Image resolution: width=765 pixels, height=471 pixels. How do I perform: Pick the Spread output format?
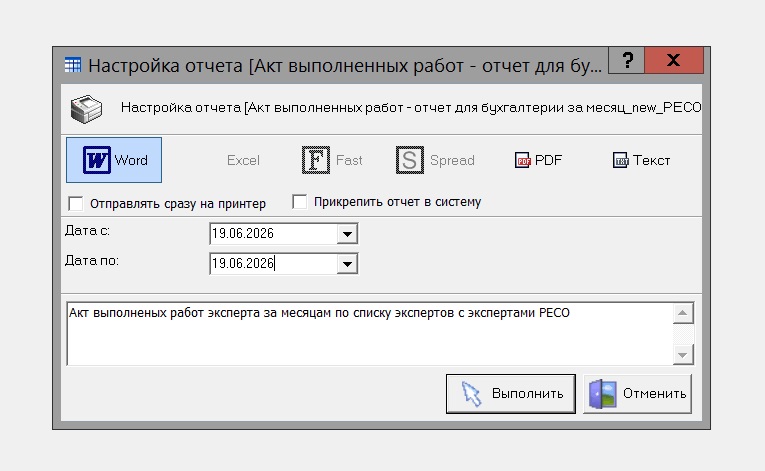[435, 160]
